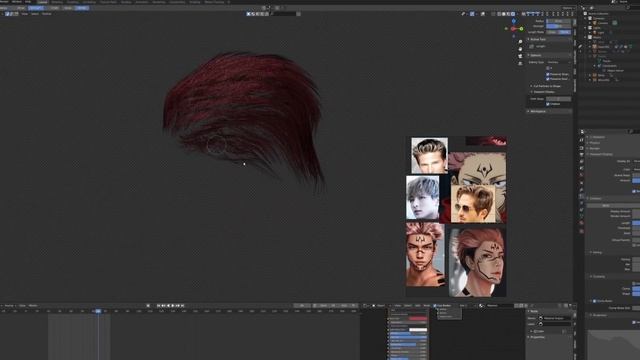Open the Particles properties tab icon
The width and height of the screenshot is (640, 360).
pos(582,196)
